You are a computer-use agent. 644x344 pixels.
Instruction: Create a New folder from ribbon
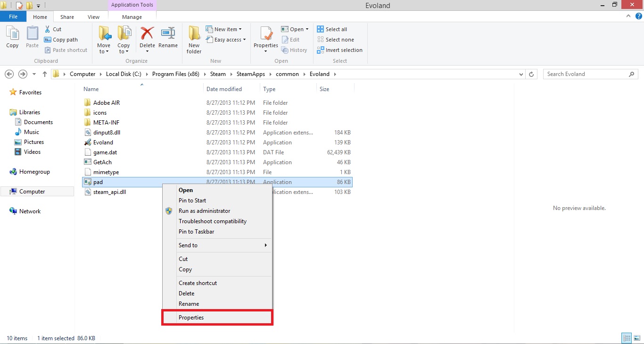(x=194, y=40)
